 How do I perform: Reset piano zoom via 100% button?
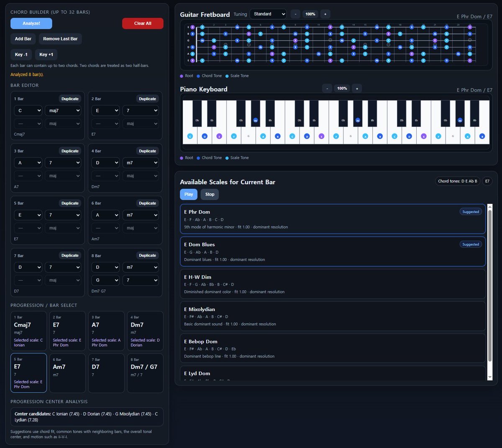pyautogui.click(x=342, y=88)
